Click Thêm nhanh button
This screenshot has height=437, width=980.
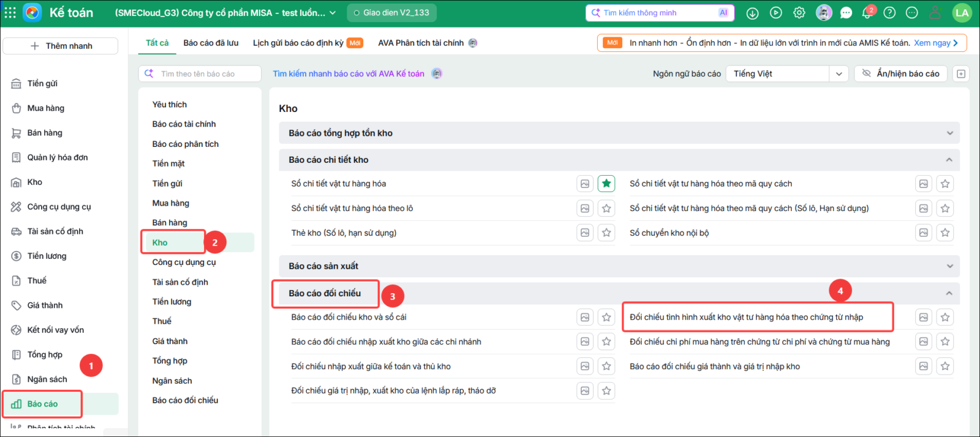click(61, 46)
